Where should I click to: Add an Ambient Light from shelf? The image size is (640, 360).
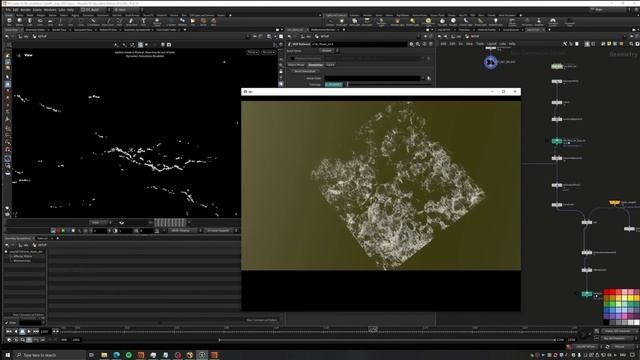(x=496, y=22)
